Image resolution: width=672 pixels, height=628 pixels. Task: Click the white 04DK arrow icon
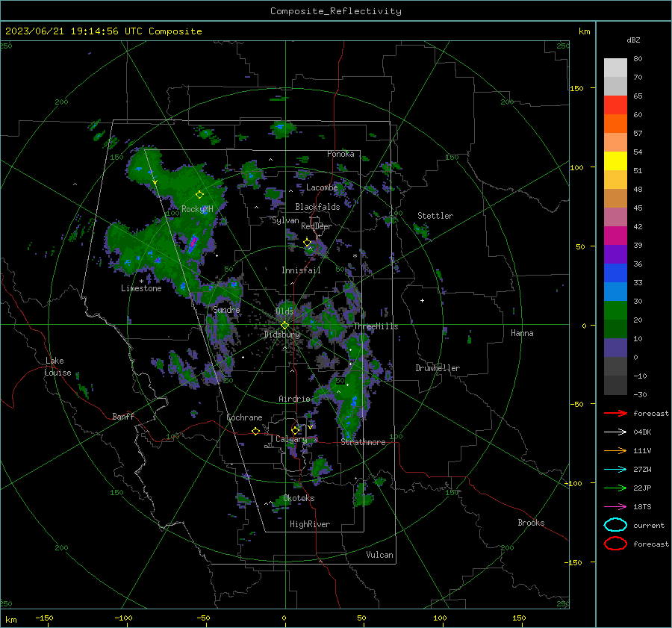click(615, 432)
